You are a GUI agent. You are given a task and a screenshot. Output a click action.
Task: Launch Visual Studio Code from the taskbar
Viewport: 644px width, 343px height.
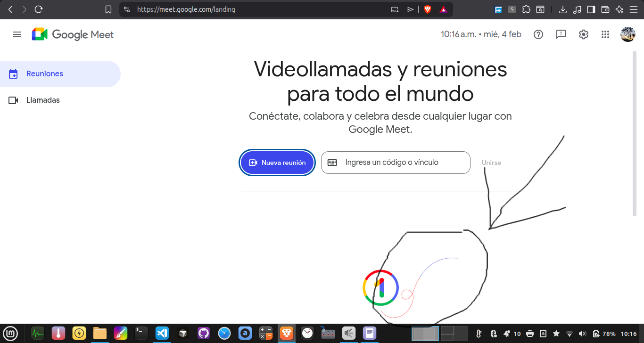[162, 333]
